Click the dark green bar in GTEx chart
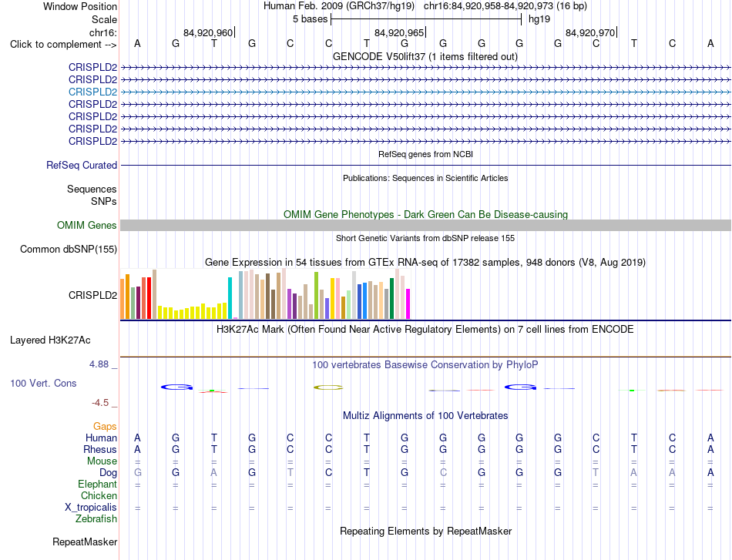 [392, 299]
